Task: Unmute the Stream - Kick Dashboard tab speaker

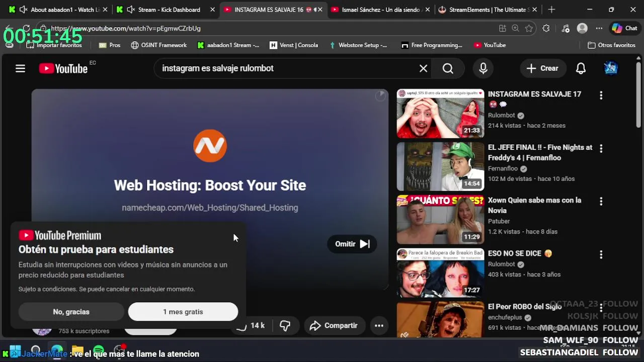Action: pos(131,10)
